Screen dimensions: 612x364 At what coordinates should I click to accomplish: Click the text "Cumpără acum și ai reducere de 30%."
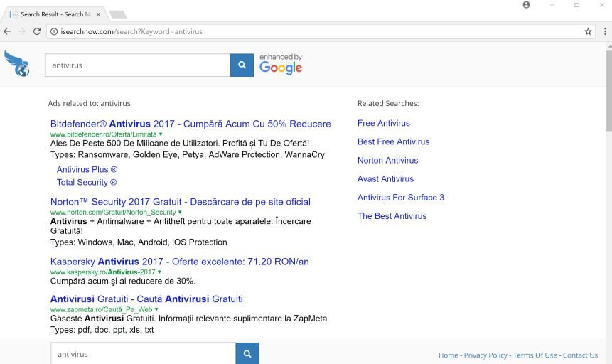pos(123,282)
